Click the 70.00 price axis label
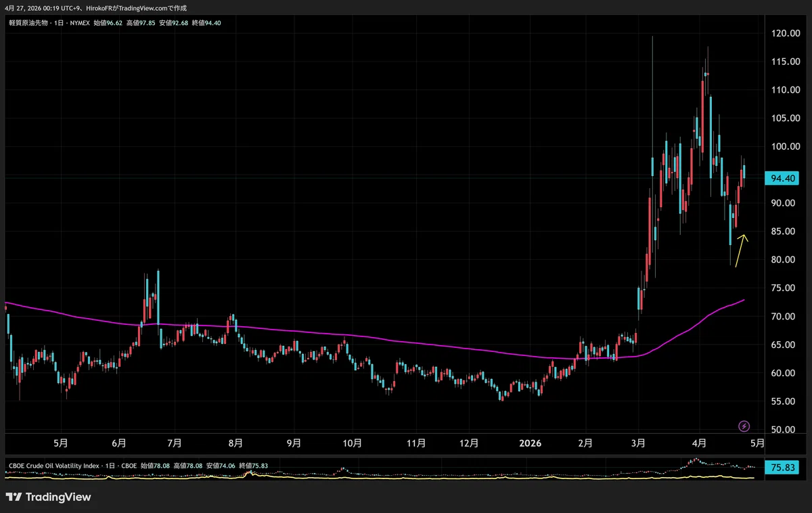This screenshot has height=513, width=812. pos(782,317)
